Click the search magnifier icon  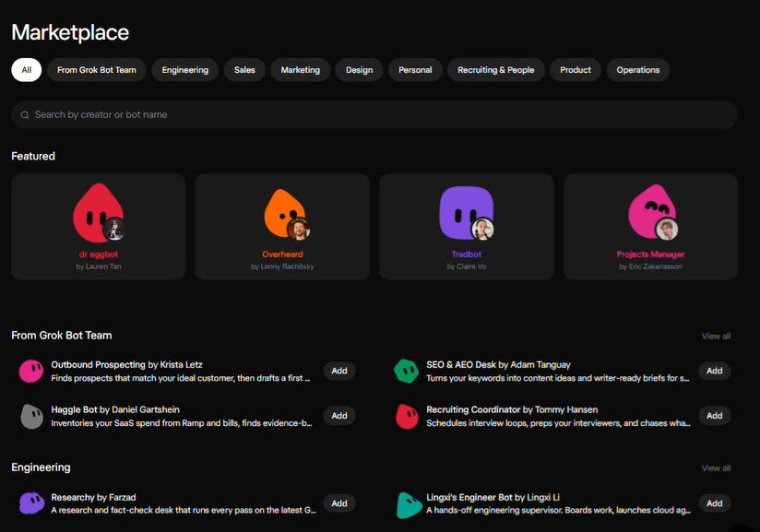click(25, 115)
